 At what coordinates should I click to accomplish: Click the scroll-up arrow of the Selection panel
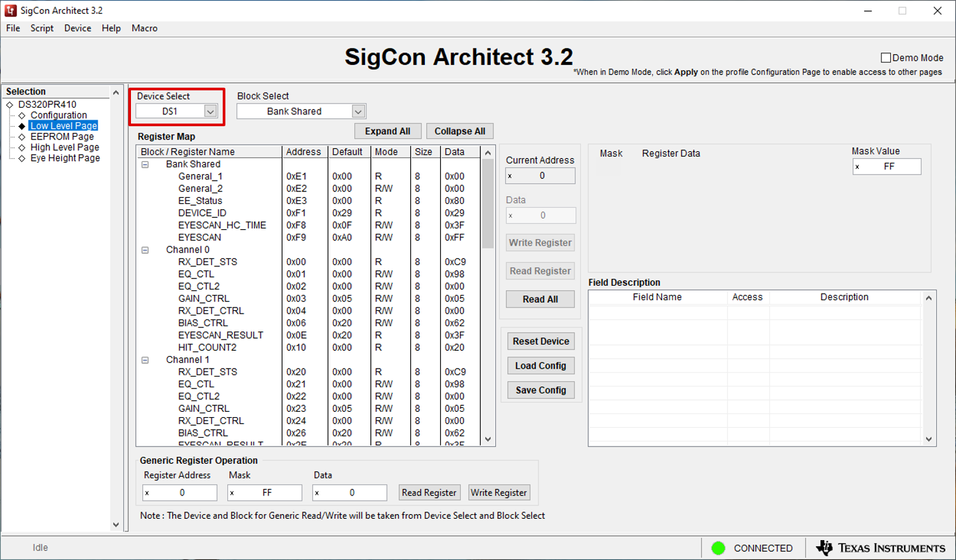(116, 92)
